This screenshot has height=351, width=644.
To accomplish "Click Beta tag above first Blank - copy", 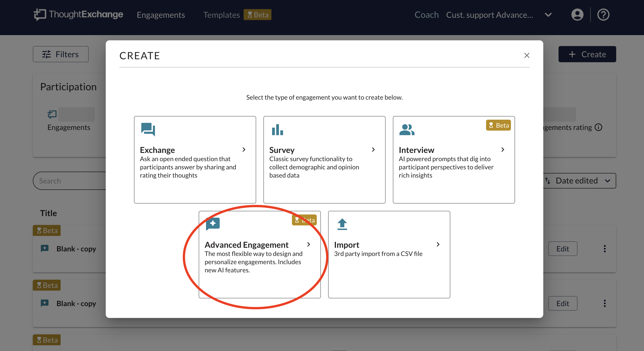I will click(47, 230).
